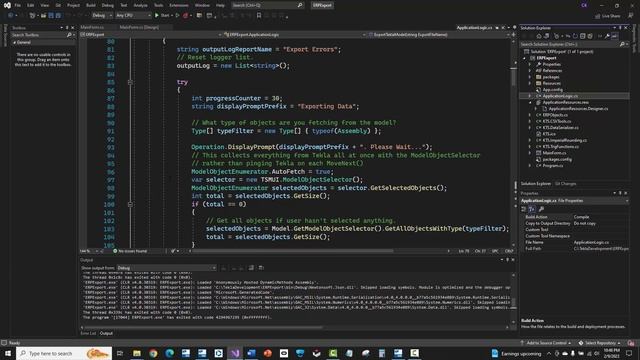Open the File menu
Screen dimensions: 640x360
[18, 5]
